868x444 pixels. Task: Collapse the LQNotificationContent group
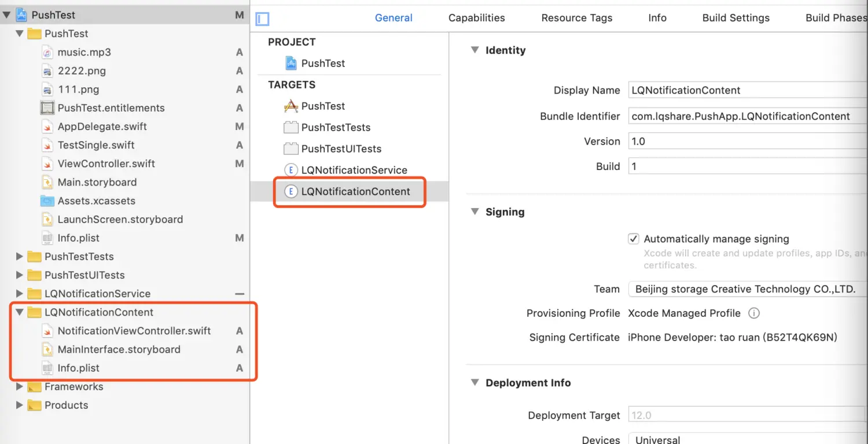(x=20, y=312)
